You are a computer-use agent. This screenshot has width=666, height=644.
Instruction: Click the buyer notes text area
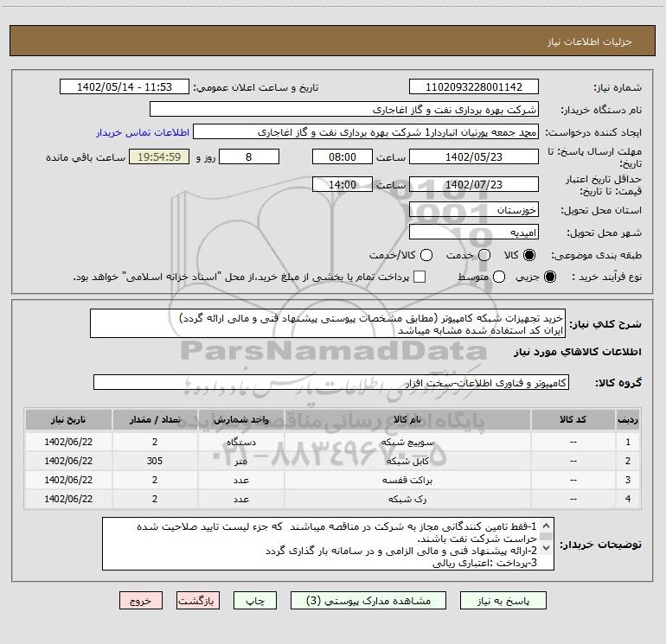(328, 544)
